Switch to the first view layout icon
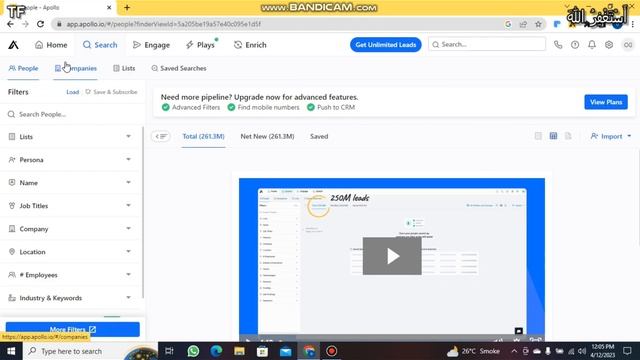640x360 pixels. point(538,136)
